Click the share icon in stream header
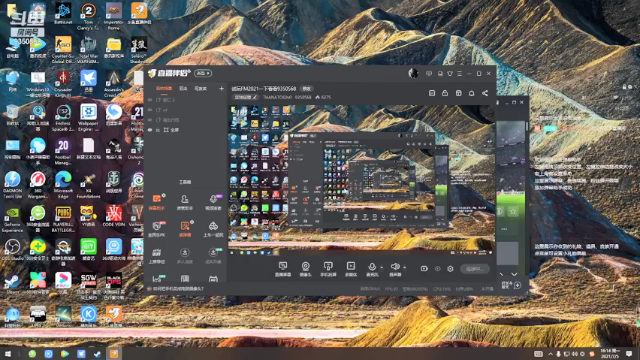The width and height of the screenshot is (640, 360). pyautogui.click(x=485, y=93)
